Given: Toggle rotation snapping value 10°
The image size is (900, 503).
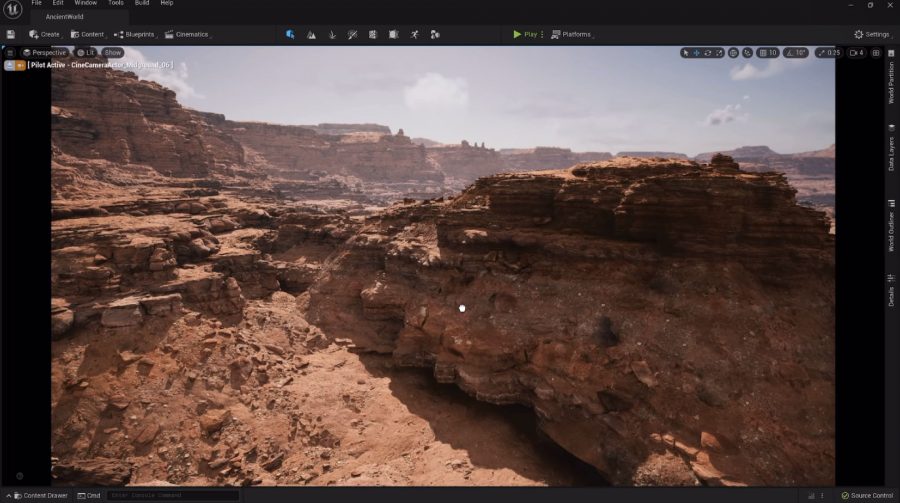Looking at the screenshot, I should coord(796,53).
